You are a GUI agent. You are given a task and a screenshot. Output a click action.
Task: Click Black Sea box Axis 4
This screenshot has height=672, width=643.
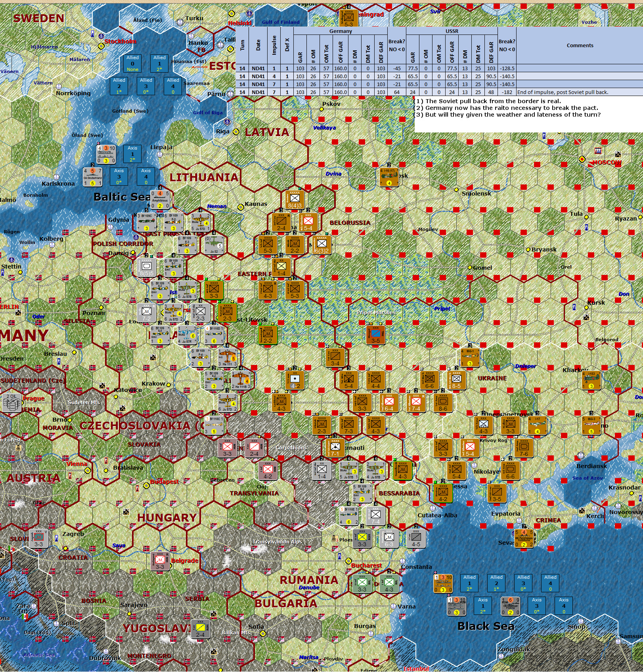click(564, 606)
